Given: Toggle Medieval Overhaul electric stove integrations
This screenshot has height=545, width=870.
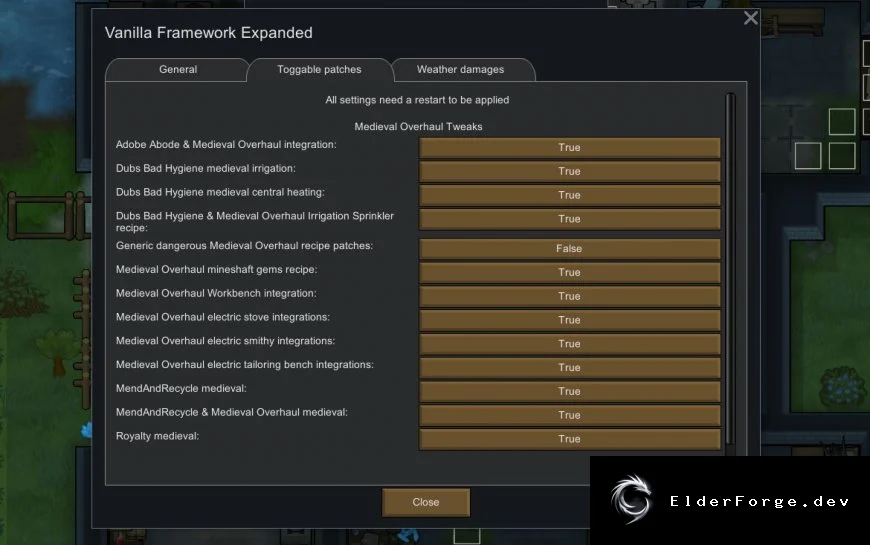Looking at the screenshot, I should pyautogui.click(x=569, y=320).
